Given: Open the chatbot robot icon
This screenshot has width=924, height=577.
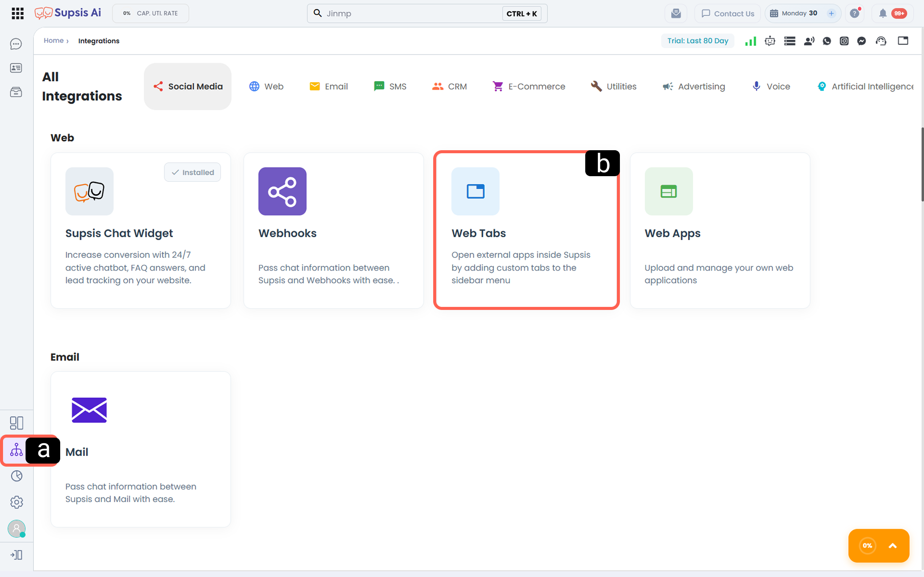Looking at the screenshot, I should (x=770, y=41).
